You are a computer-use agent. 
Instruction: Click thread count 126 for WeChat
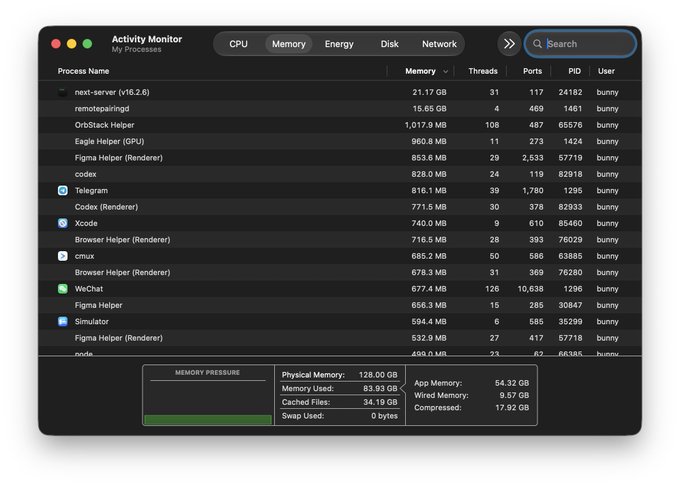click(492, 289)
